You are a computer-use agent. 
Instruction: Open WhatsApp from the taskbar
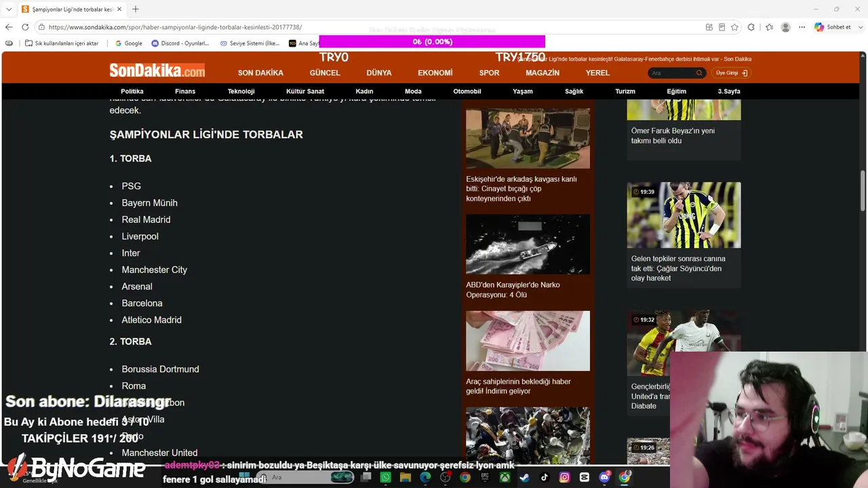(385, 477)
